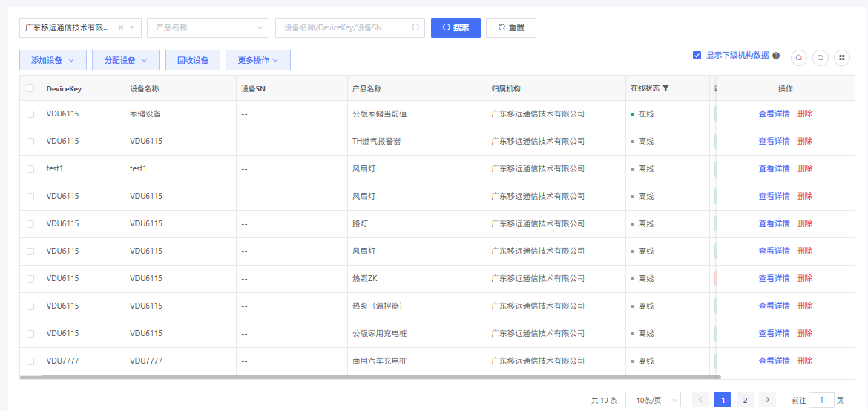Screen dimensions: 868x411
Task: Click the magnifier icon in the device search field
Action: tap(416, 28)
